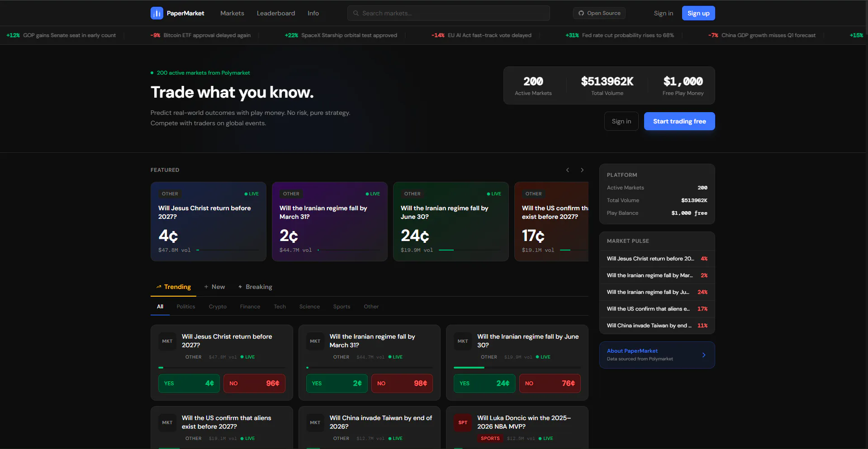Buy YES at 4¢ on Jesus Christ market
This screenshot has height=449, width=868.
click(189, 383)
